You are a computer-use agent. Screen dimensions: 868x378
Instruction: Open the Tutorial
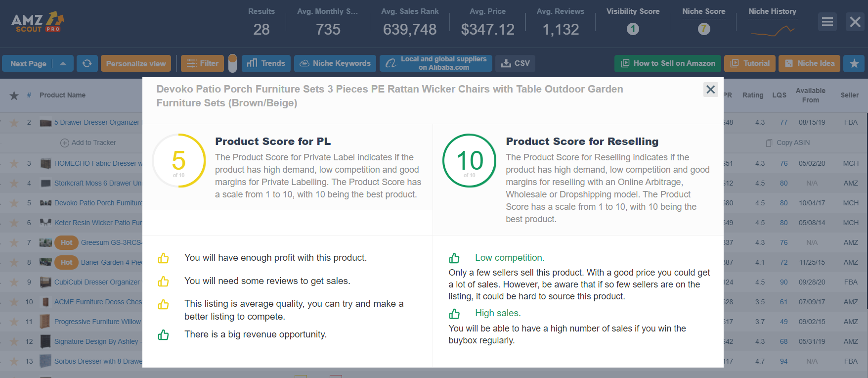[x=750, y=63]
